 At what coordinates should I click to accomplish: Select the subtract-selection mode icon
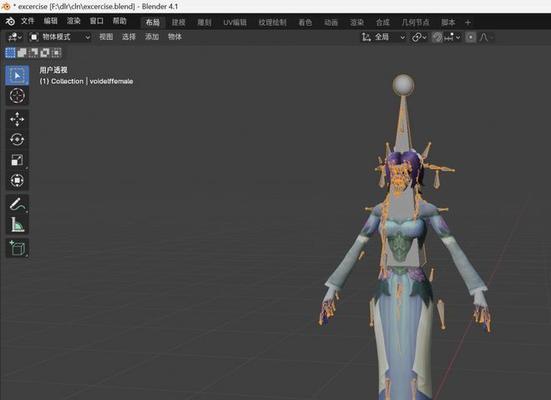33,53
